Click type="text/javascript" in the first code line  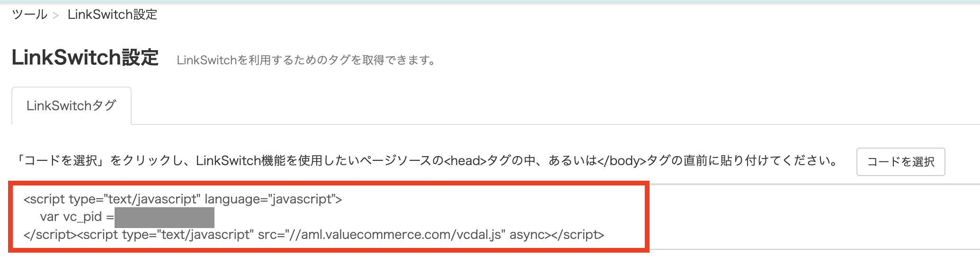tap(134, 199)
